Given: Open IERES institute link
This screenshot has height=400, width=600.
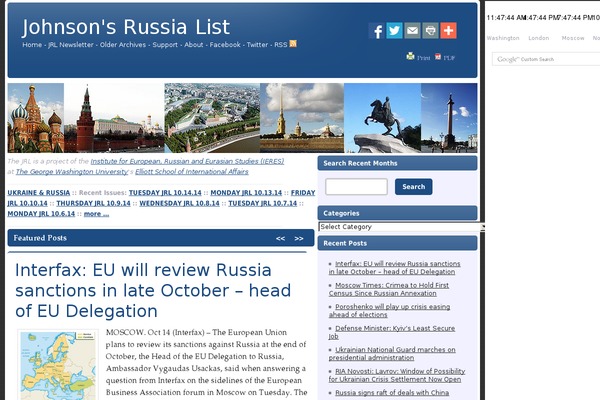Looking at the screenshot, I should click(188, 161).
